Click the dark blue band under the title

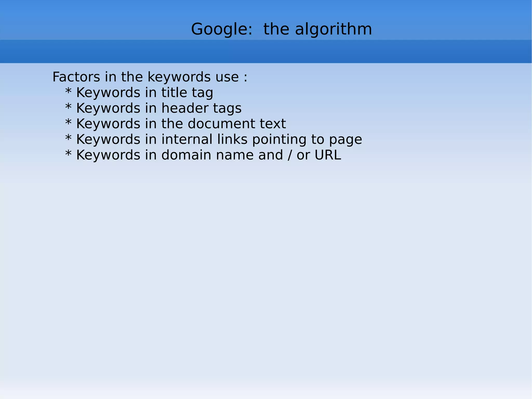pyautogui.click(x=266, y=51)
